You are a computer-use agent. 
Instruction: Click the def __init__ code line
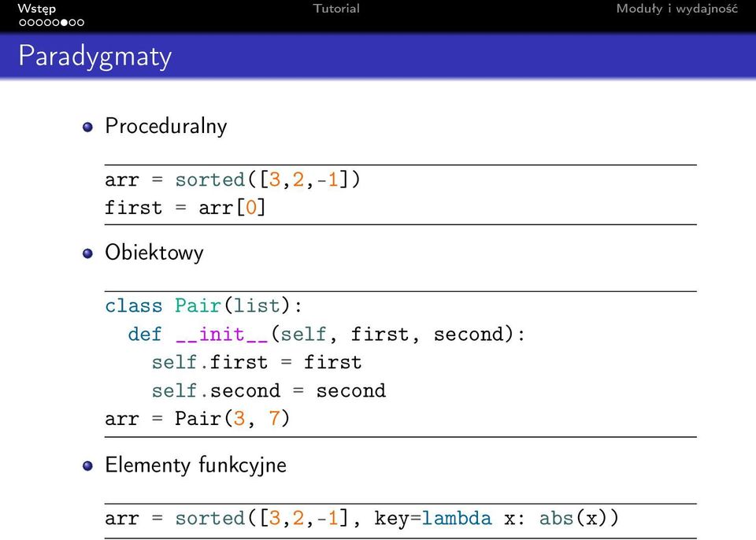pyautogui.click(x=327, y=334)
